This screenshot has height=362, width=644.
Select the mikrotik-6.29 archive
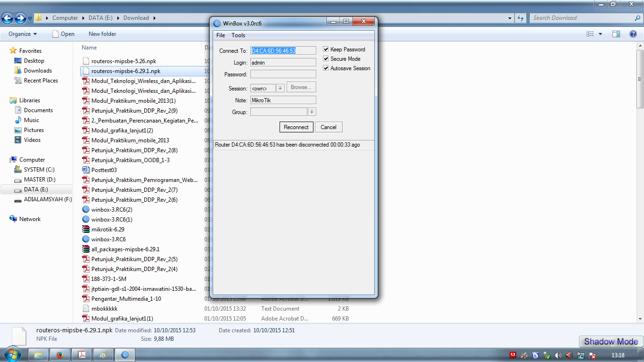(107, 230)
